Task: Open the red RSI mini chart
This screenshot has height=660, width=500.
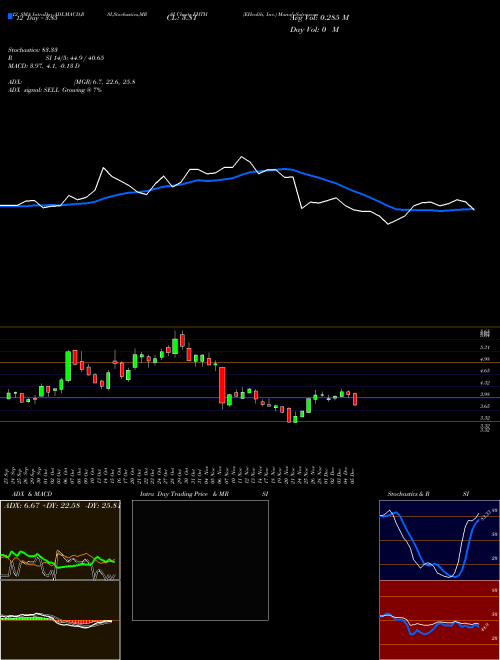Action: [x=439, y=620]
